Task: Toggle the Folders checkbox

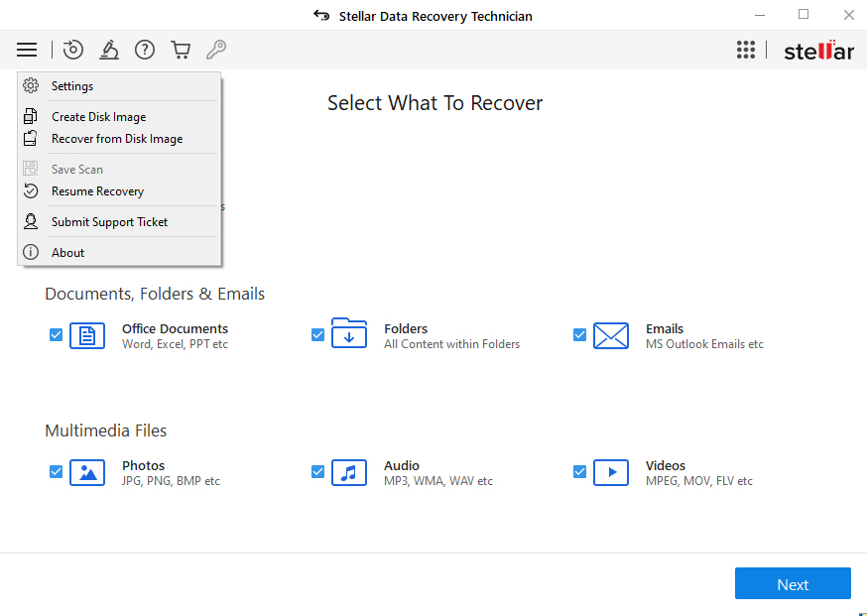Action: tap(318, 335)
